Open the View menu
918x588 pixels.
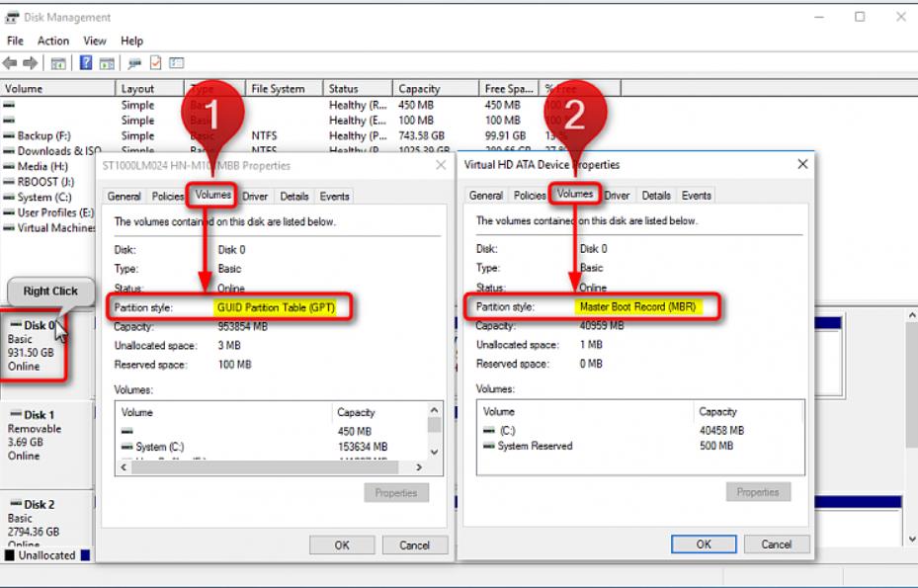pyautogui.click(x=95, y=41)
